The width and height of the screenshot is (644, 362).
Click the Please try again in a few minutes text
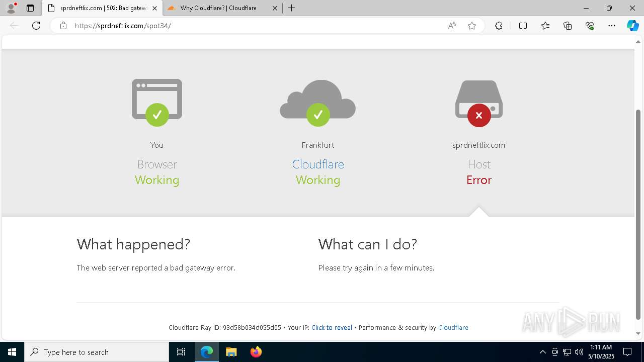[x=376, y=268]
